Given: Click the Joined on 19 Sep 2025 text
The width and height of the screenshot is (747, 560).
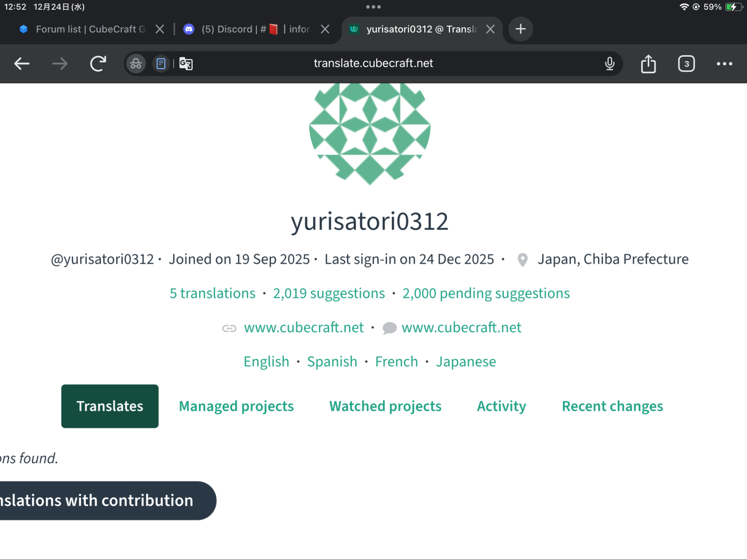Looking at the screenshot, I should point(239,259).
